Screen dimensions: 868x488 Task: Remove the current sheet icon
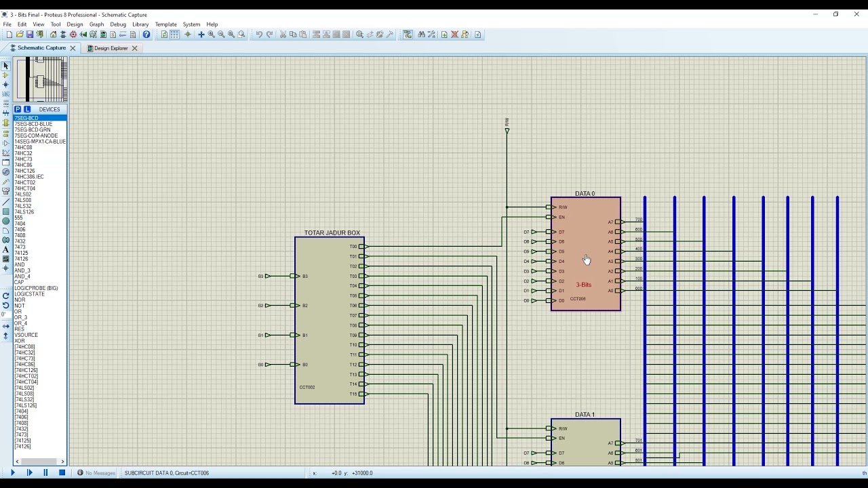click(454, 35)
